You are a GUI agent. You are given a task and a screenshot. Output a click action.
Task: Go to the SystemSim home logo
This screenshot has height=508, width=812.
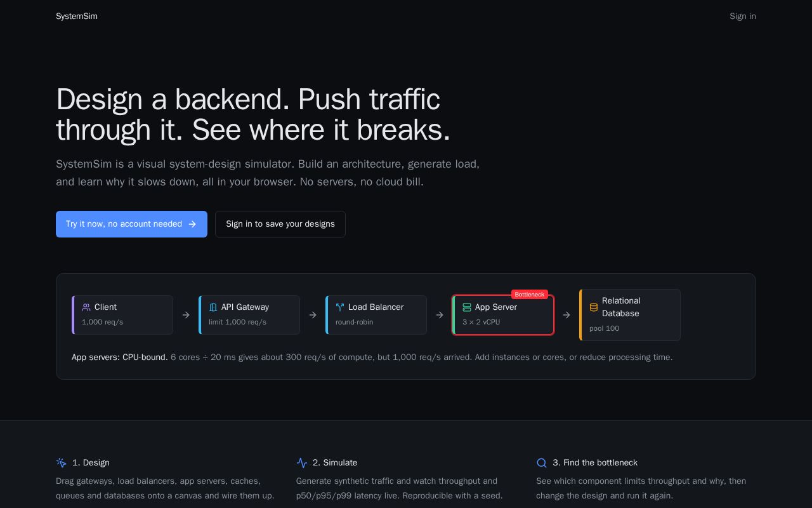click(x=77, y=17)
